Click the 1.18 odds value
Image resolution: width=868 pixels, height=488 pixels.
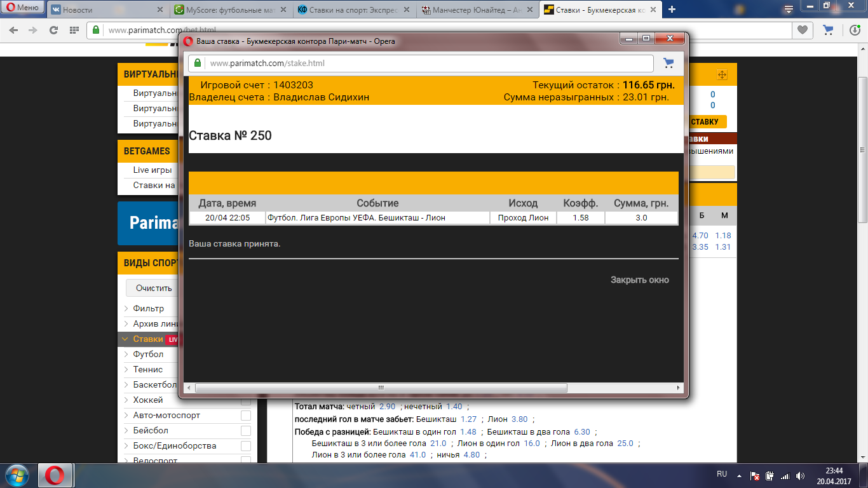pos(723,236)
